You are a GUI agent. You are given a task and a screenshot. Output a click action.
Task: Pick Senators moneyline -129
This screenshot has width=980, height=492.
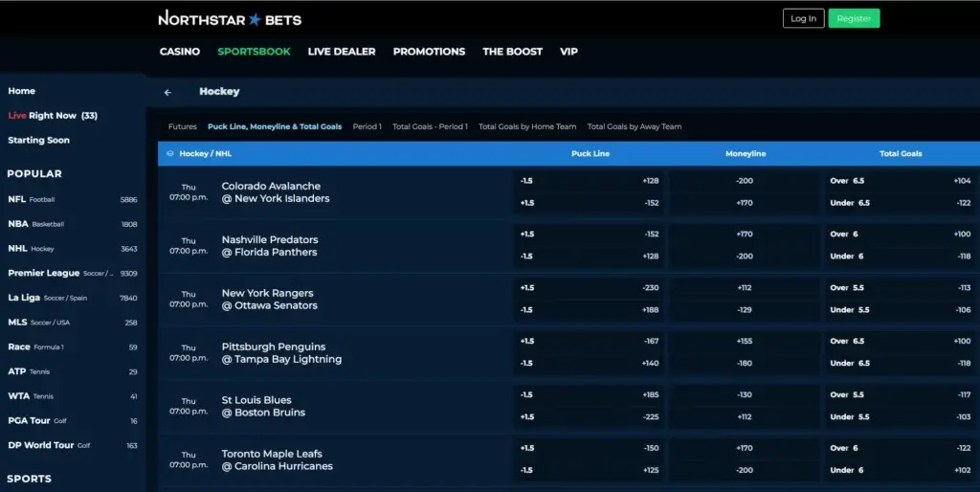tap(745, 309)
